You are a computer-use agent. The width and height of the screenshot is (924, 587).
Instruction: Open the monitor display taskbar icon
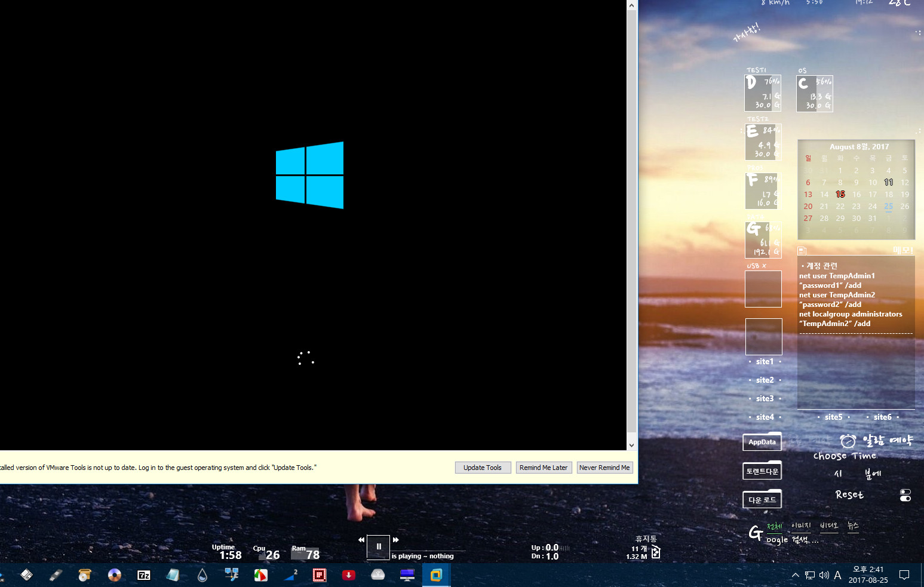coord(407,575)
